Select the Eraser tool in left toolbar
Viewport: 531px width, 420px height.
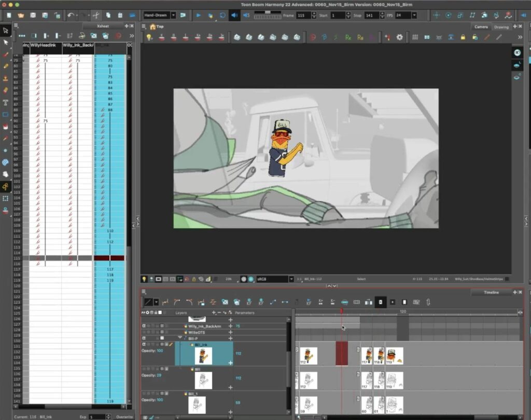click(x=5, y=90)
